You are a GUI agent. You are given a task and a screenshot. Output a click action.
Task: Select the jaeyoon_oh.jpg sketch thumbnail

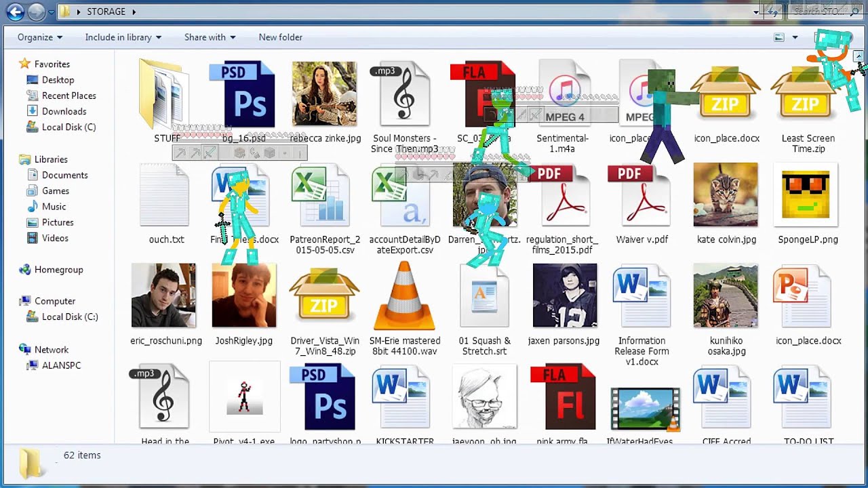point(484,397)
